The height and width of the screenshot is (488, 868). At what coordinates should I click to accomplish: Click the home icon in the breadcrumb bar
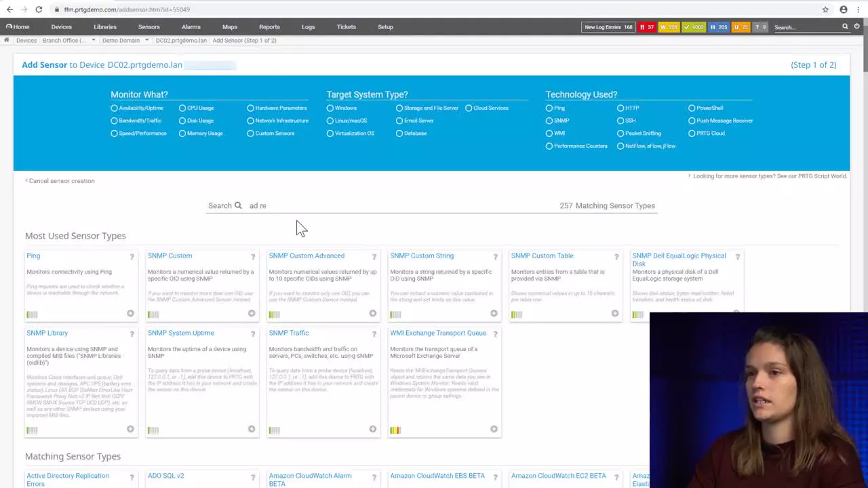[6, 40]
